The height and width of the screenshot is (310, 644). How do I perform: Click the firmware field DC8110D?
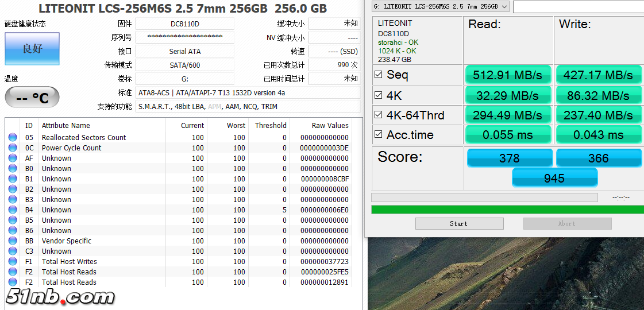coord(185,24)
